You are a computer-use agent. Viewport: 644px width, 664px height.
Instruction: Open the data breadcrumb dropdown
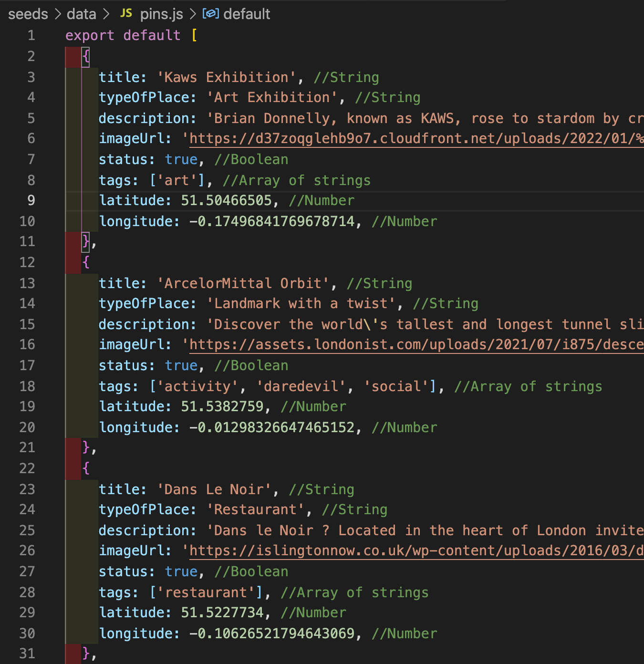tap(81, 14)
